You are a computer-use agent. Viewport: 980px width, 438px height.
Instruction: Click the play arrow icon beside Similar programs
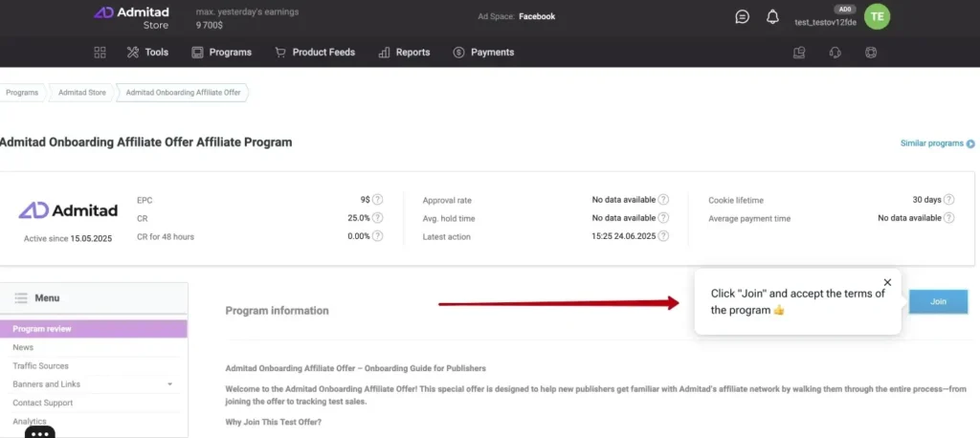(970, 143)
